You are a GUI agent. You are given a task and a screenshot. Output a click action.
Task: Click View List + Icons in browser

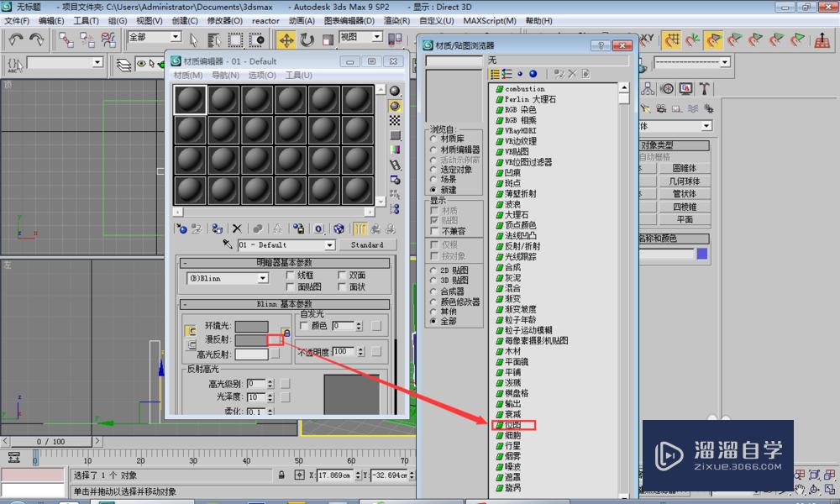507,74
